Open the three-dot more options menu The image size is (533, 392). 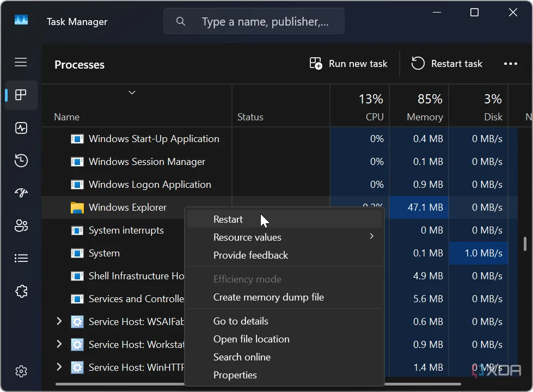coord(511,64)
